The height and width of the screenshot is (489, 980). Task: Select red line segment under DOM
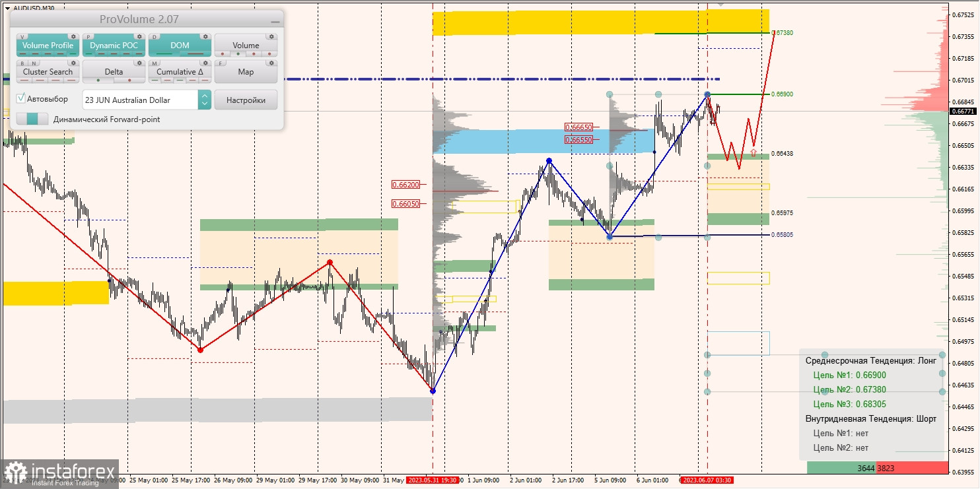pyautogui.click(x=195, y=53)
